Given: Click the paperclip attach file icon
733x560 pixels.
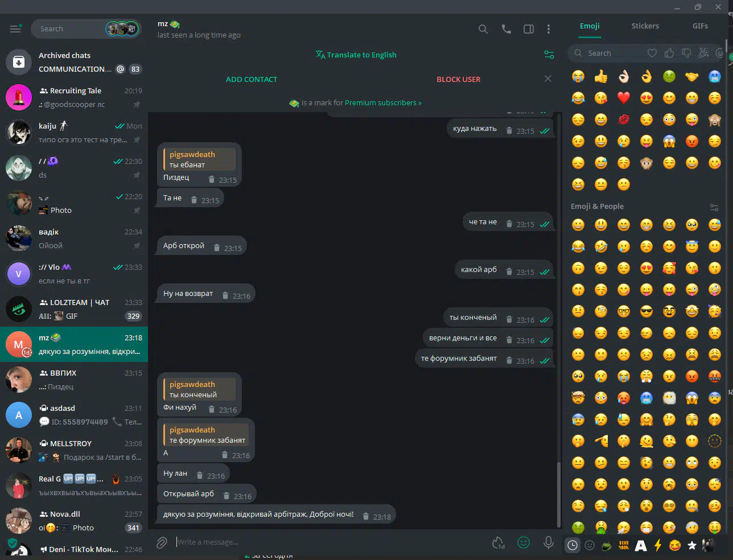Looking at the screenshot, I should click(162, 542).
